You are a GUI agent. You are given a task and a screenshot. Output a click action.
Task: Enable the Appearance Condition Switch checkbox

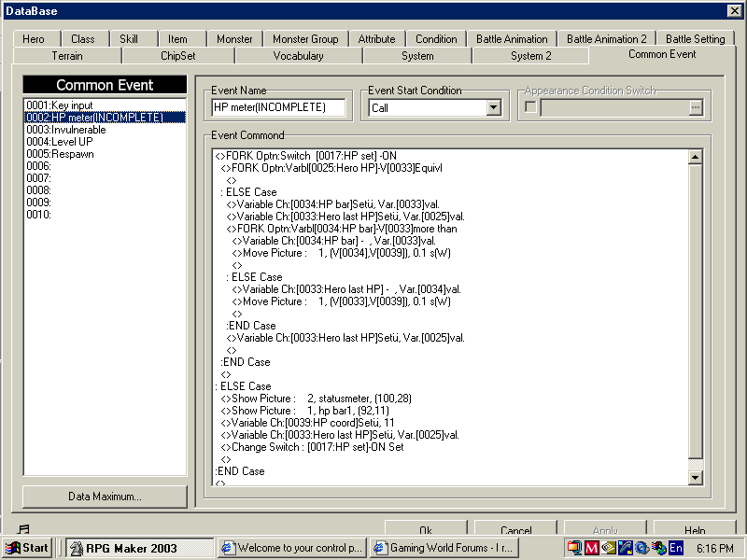(529, 106)
